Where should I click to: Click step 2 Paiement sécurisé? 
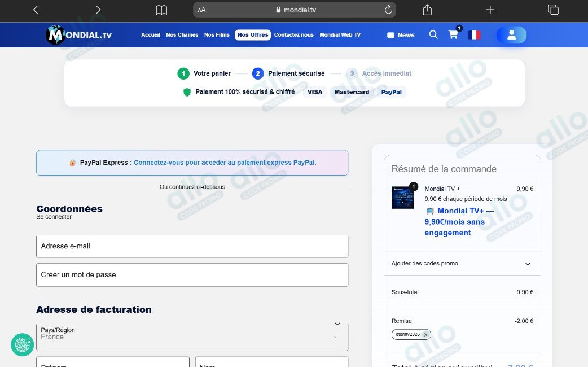tap(288, 73)
